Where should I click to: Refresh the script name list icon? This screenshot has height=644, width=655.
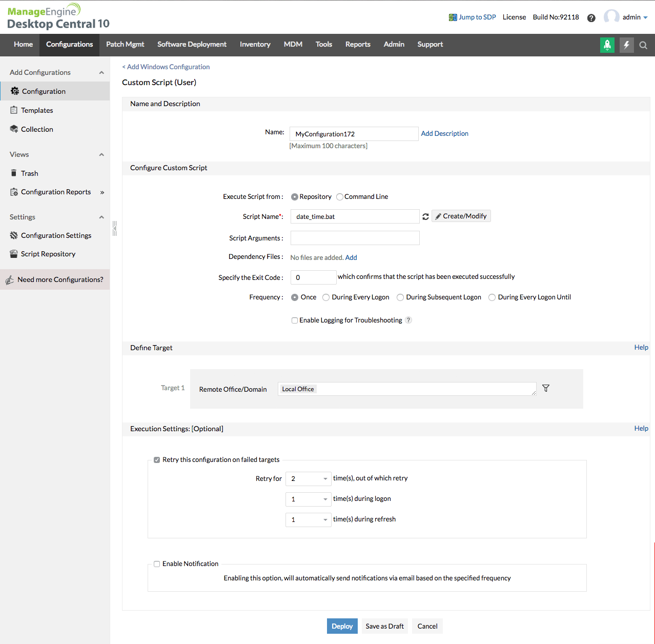(425, 217)
